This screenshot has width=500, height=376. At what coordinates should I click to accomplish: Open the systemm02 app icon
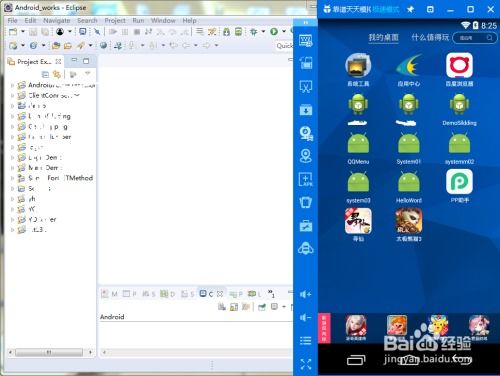click(459, 144)
